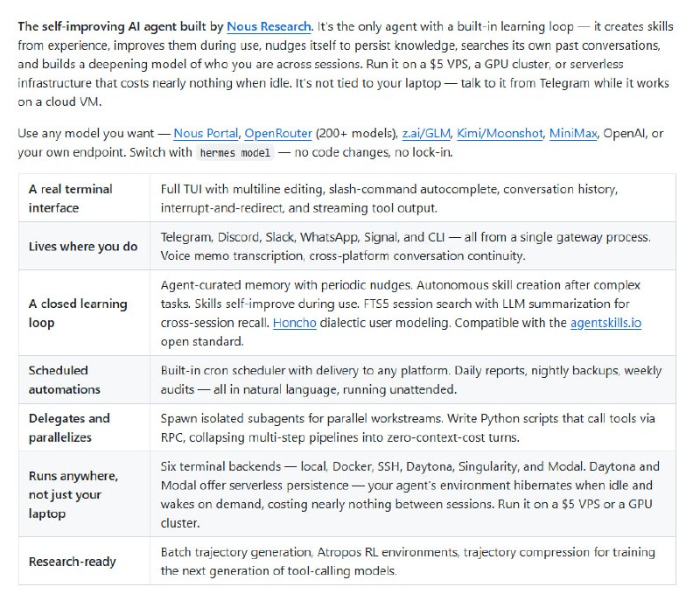This screenshot has width=700, height=601.
Task: Open the Kimi/Moonshot link
Action: click(499, 133)
